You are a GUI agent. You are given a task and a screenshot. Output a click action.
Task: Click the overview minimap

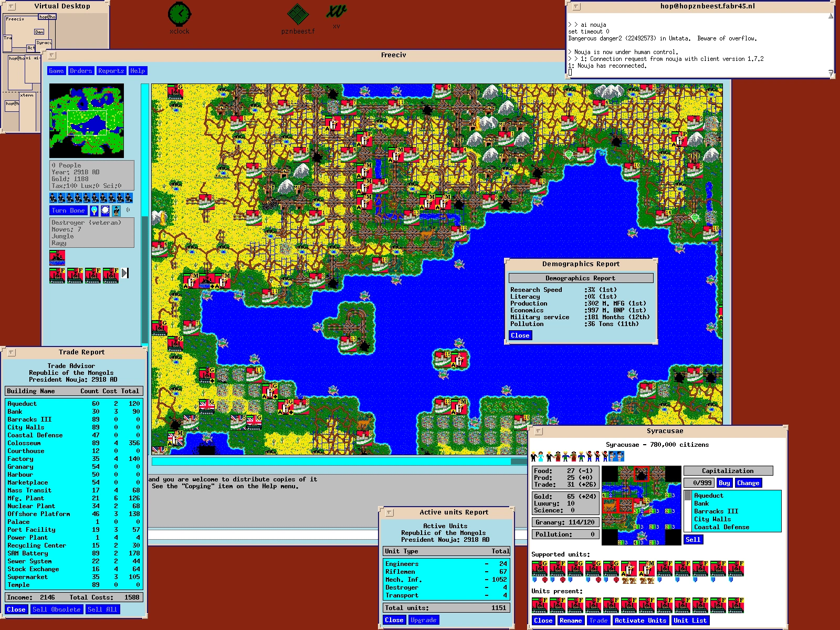(x=87, y=121)
